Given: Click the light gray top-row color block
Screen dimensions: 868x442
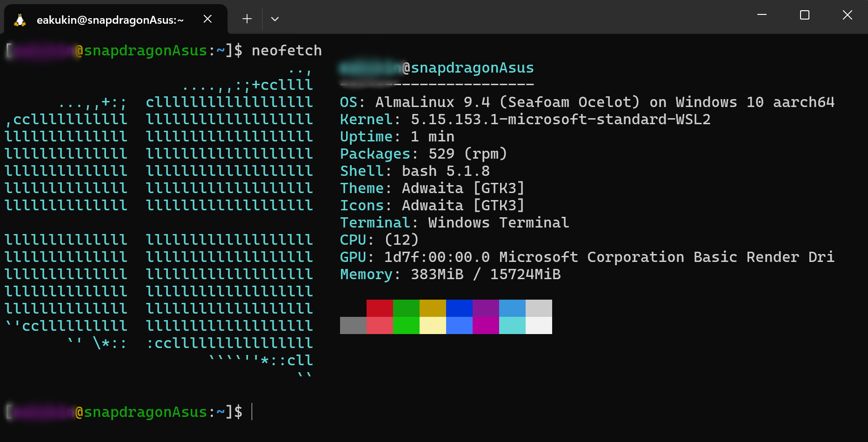Looking at the screenshot, I should point(539,308).
